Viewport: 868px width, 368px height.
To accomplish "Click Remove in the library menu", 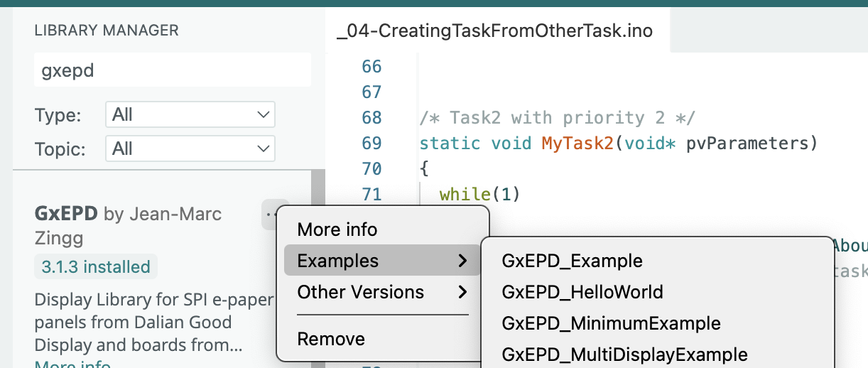I will 331,339.
